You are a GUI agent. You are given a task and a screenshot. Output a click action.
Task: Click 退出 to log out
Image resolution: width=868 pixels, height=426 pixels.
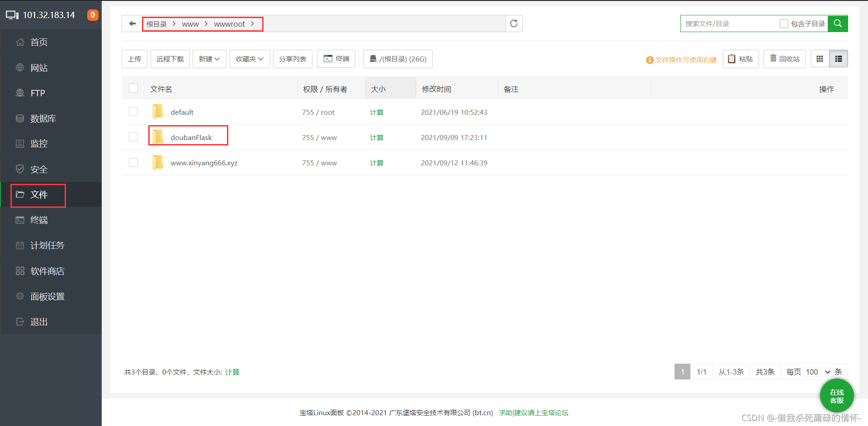[51, 322]
